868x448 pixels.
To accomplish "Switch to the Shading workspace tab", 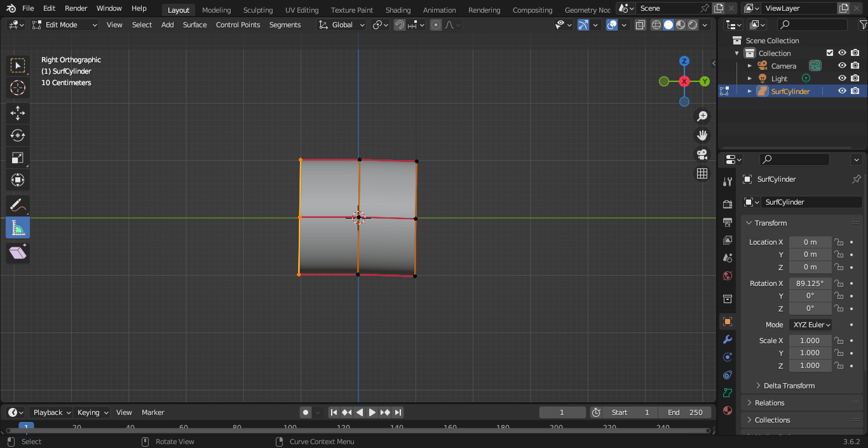I will coord(398,10).
